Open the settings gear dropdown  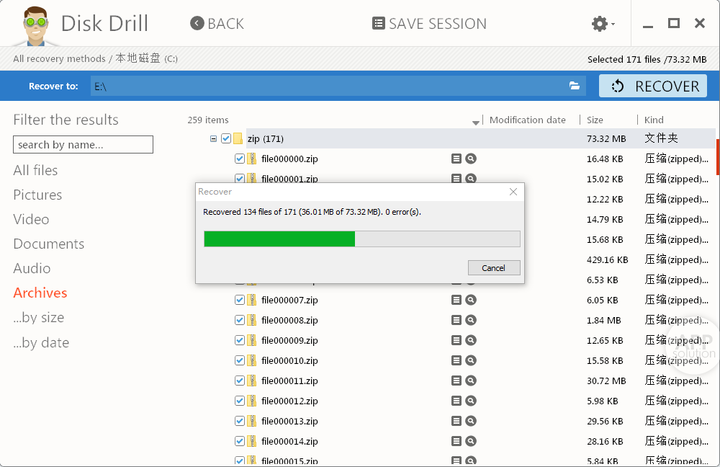point(603,23)
